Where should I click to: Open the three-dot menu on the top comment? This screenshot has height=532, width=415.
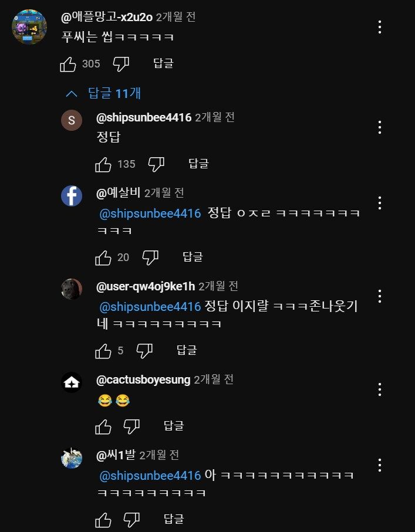tap(380, 27)
